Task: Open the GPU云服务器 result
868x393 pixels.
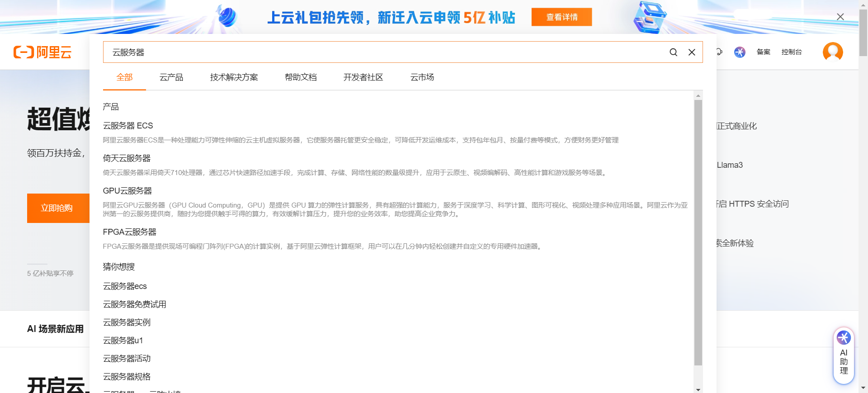Action: click(127, 191)
